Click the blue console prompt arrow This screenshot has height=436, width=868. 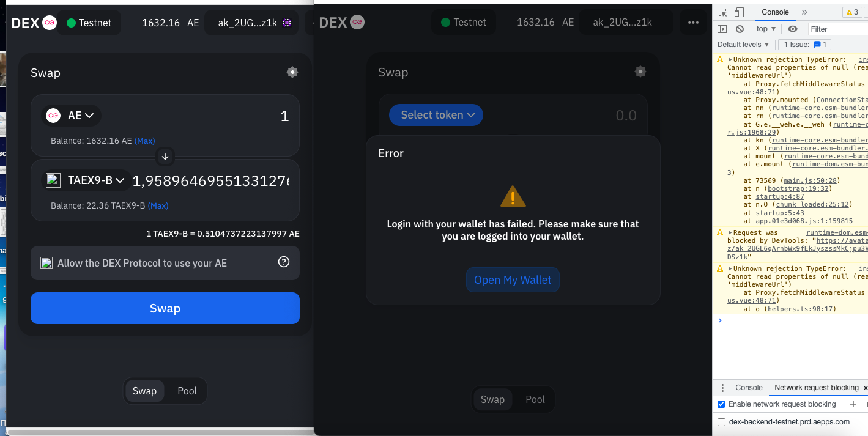tap(720, 320)
